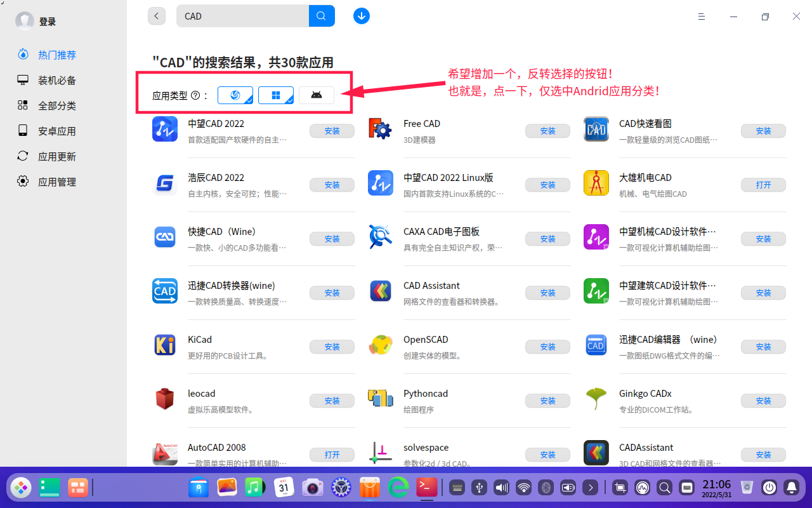The image size is (812, 508).
Task: Click the KiCad app icon
Action: pos(165,345)
